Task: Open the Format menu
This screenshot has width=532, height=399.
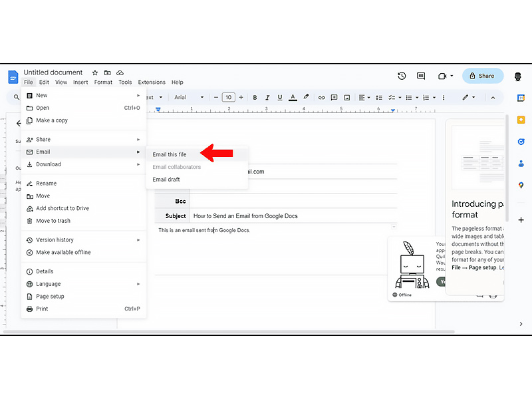Action: tap(103, 82)
